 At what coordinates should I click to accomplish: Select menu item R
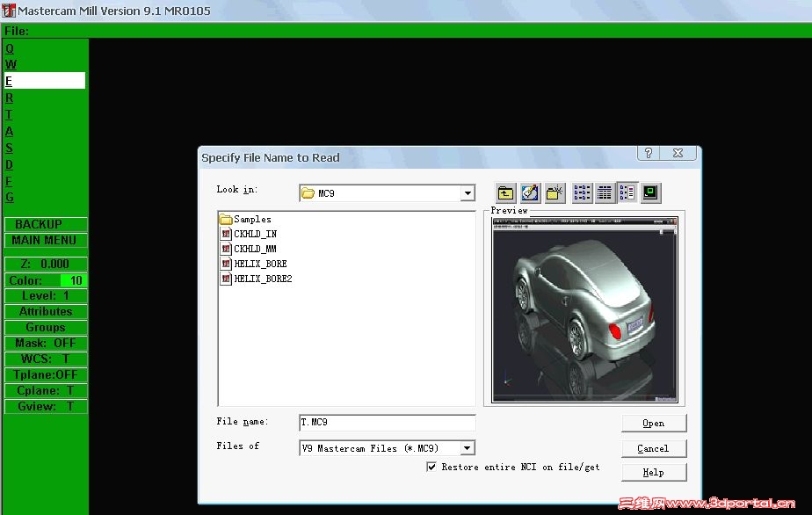[x=10, y=98]
